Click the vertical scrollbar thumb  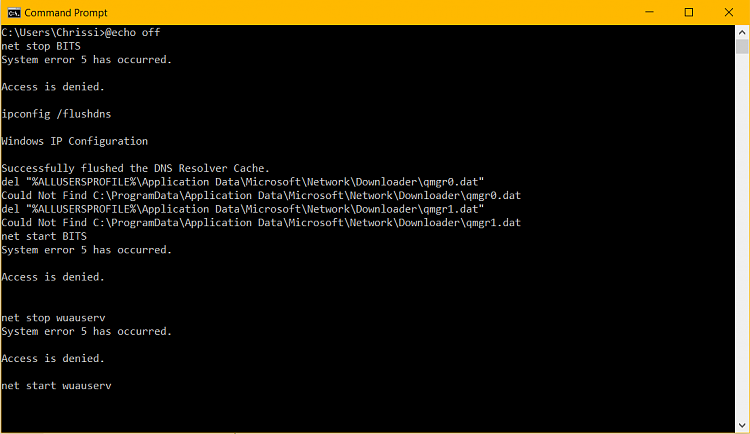[x=742, y=46]
